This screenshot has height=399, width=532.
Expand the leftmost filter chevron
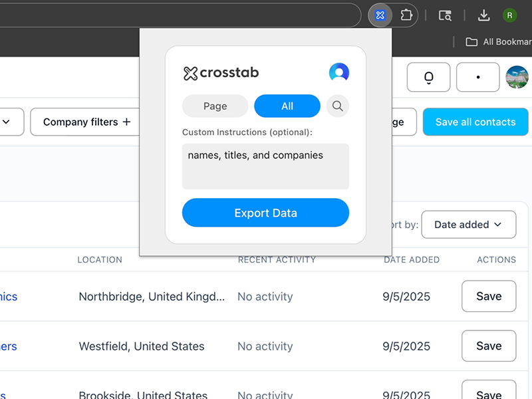pyautogui.click(x=7, y=122)
